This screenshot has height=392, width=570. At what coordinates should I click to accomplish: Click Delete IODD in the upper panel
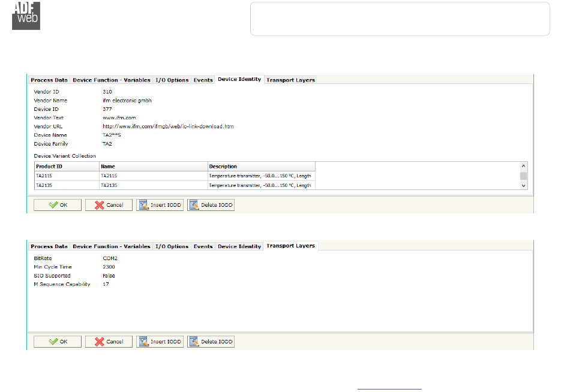pos(211,205)
